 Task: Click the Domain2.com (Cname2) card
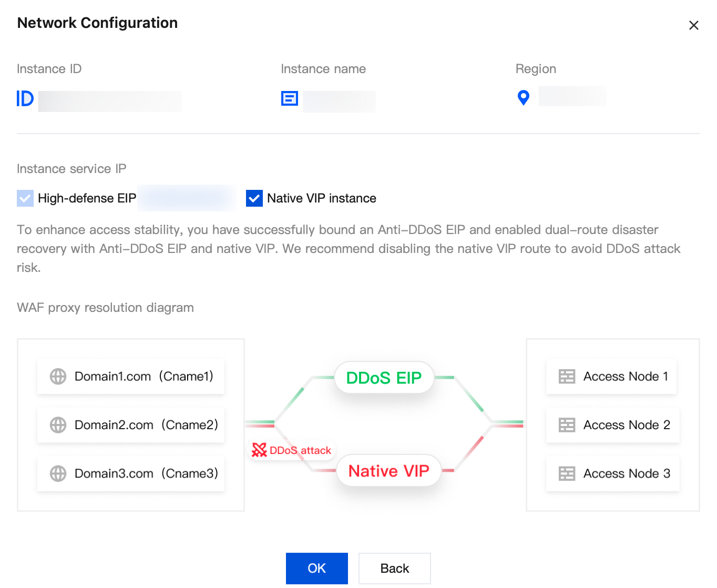(x=131, y=425)
